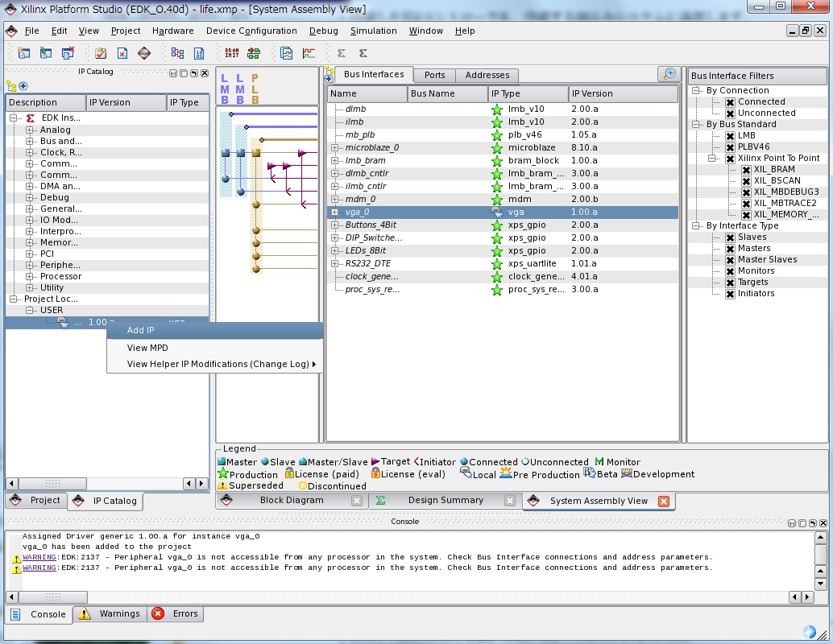Expand the Processor category in IP Catalog

30,277
